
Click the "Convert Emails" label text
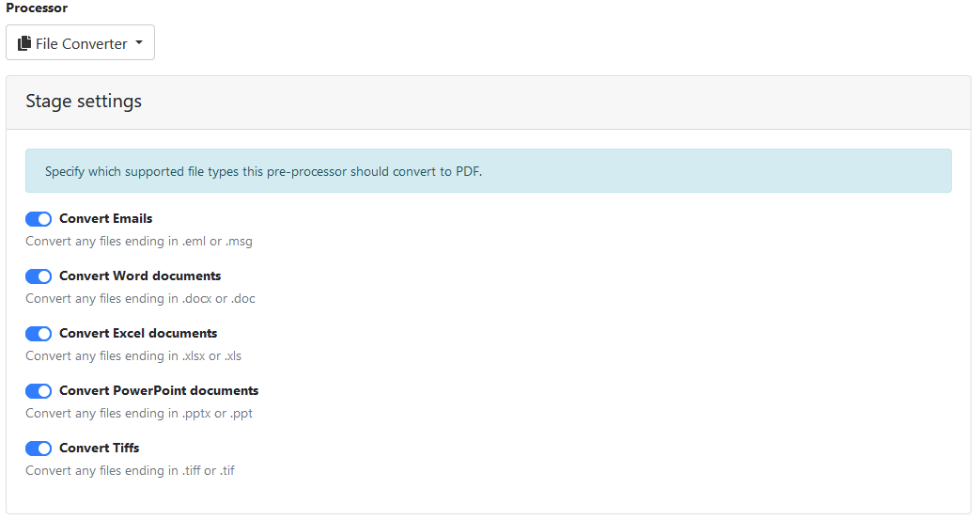click(x=105, y=219)
